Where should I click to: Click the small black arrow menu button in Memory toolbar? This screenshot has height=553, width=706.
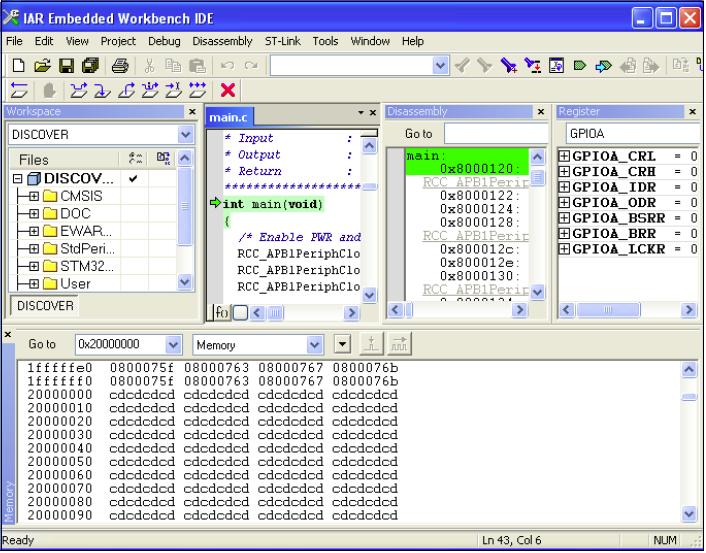342,345
